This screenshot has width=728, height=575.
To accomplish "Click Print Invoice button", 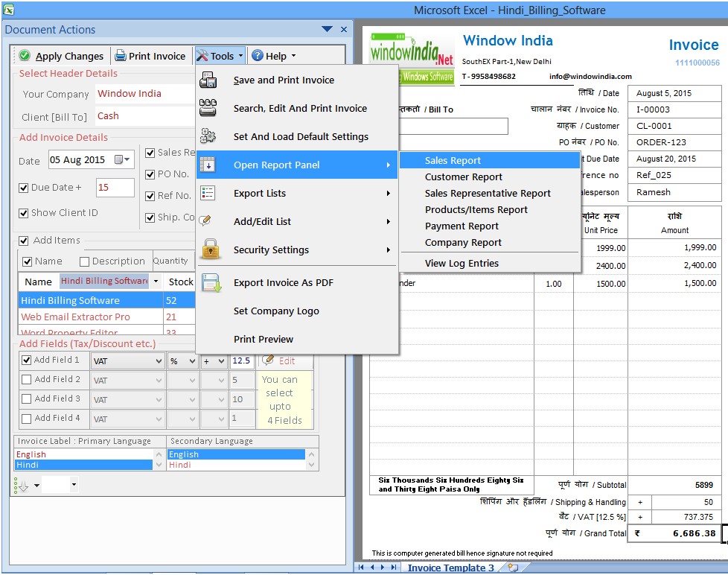I will click(x=150, y=56).
